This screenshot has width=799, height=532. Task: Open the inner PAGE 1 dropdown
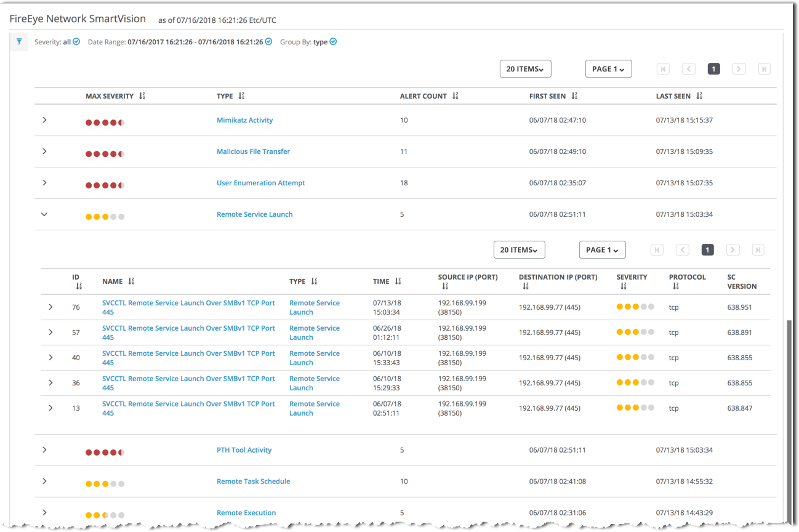602,249
